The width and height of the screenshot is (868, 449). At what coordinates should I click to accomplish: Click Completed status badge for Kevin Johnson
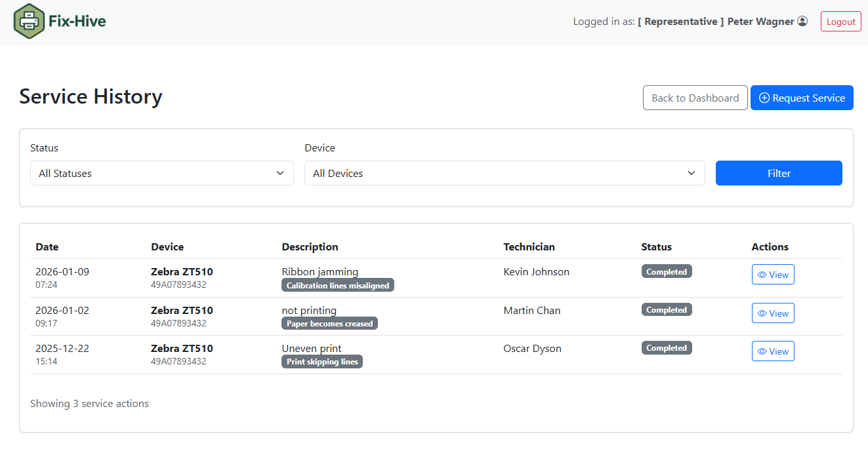coord(666,272)
